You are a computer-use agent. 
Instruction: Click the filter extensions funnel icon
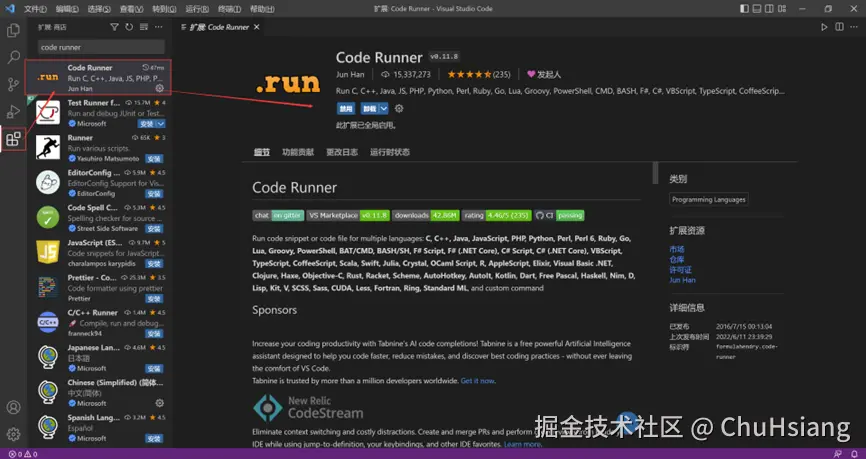(x=114, y=27)
